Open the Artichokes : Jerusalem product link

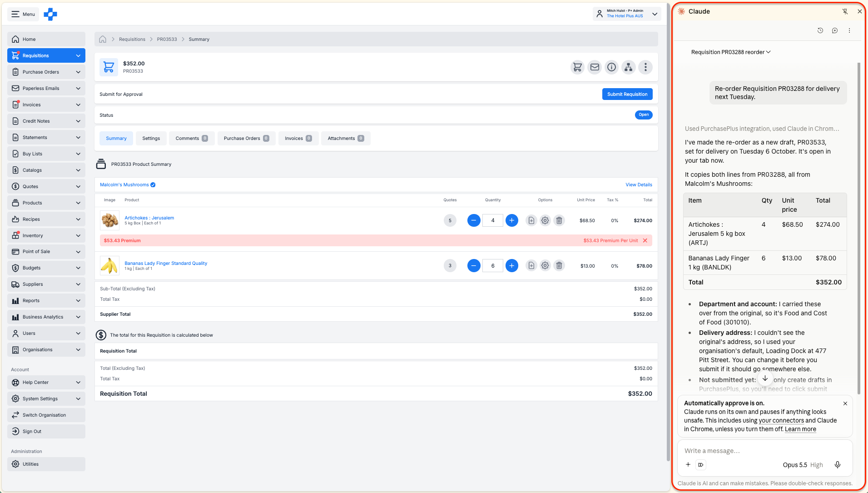pos(149,218)
